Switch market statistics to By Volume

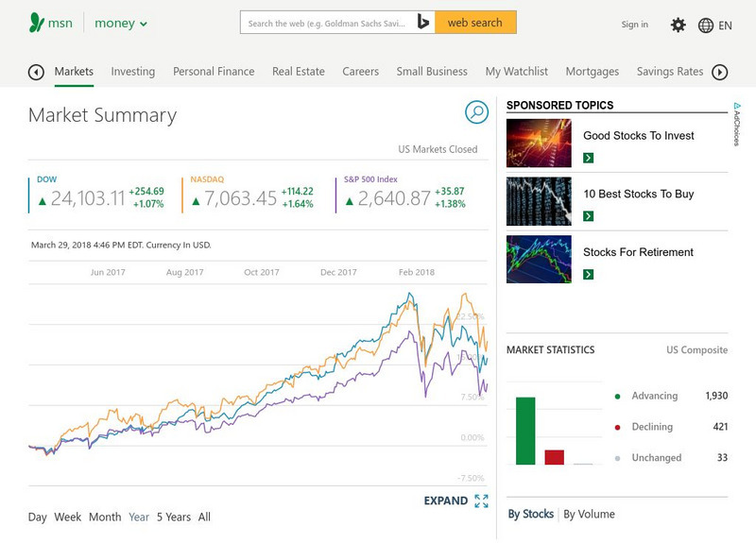coord(589,514)
